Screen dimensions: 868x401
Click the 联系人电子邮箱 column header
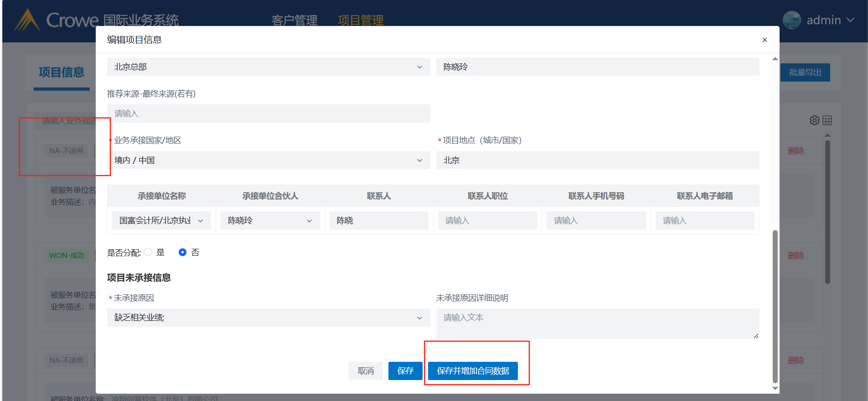click(x=705, y=196)
